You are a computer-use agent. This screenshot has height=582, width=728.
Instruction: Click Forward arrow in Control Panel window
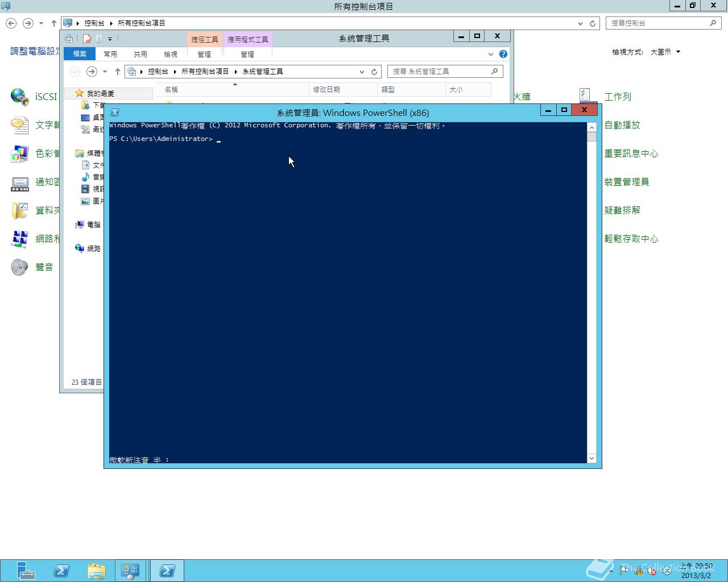[x=27, y=23]
